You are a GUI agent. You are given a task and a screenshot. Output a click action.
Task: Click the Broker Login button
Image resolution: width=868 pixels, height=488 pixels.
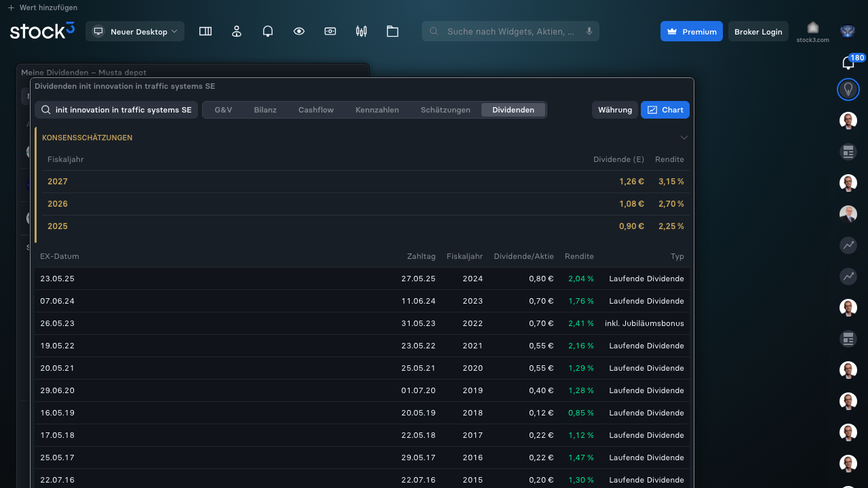758,31
